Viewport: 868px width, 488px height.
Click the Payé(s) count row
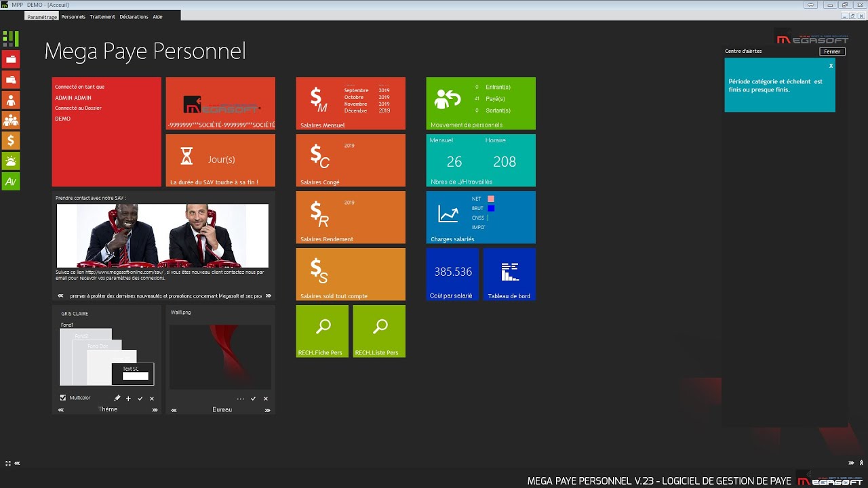coord(490,98)
